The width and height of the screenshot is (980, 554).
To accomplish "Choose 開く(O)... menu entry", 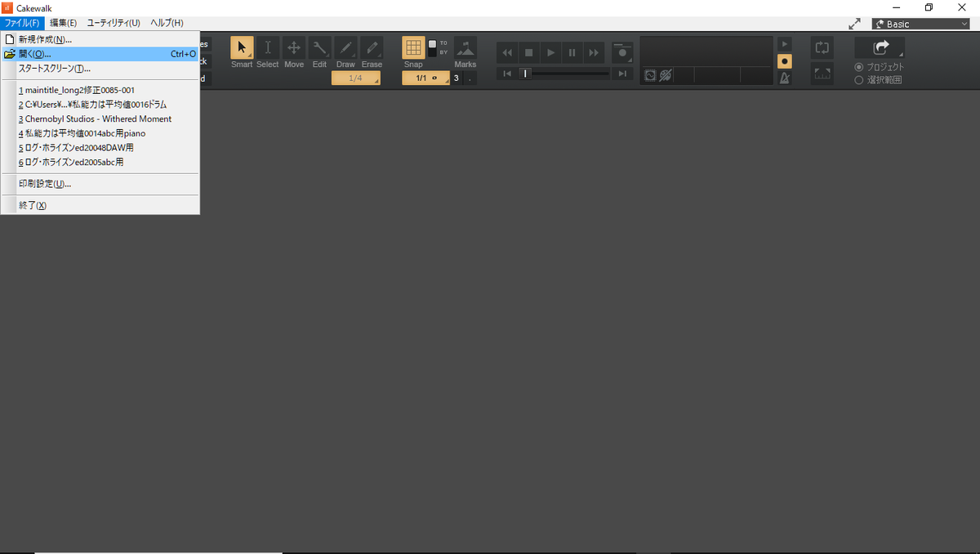I will click(100, 54).
